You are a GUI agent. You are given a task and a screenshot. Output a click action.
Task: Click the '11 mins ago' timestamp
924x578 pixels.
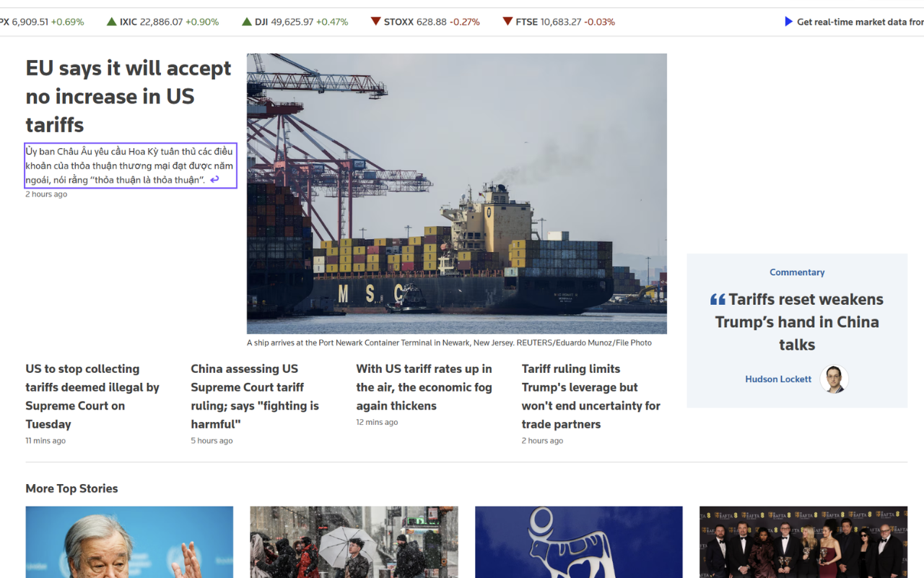coord(45,441)
